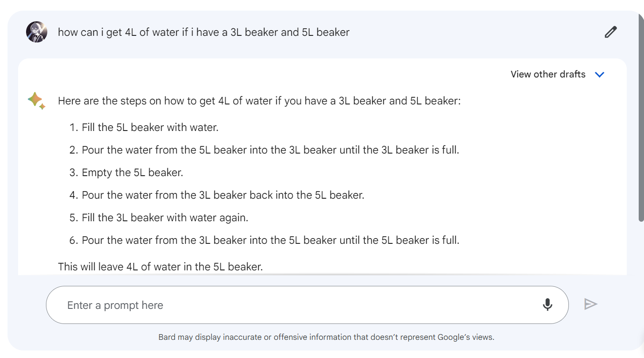
Task: Click the Bard inaccurate information disclaimer
Action: pos(326,337)
